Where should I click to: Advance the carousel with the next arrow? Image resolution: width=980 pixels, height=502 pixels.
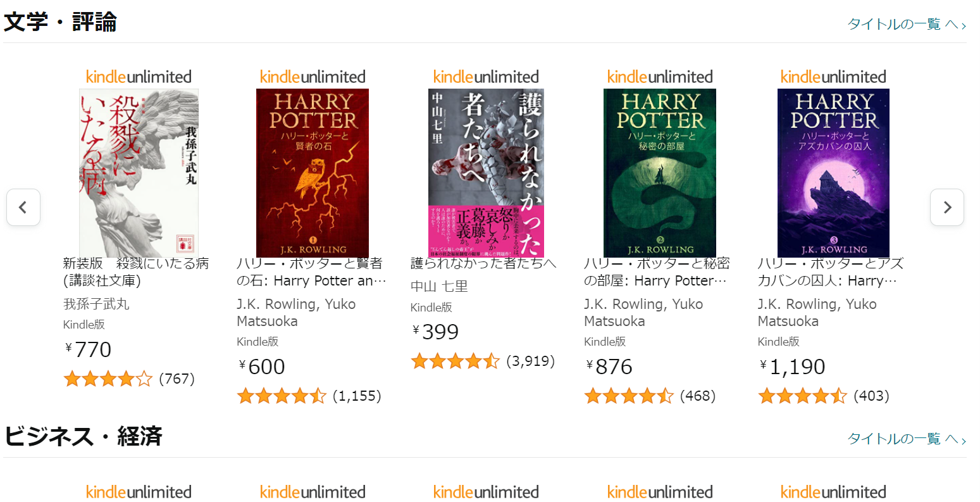pos(946,207)
